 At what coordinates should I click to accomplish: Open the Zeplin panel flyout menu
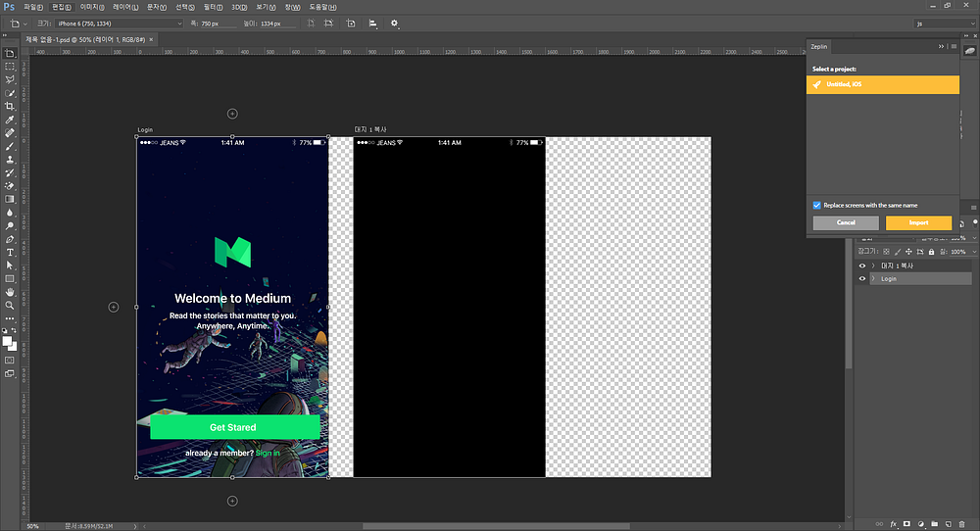954,46
